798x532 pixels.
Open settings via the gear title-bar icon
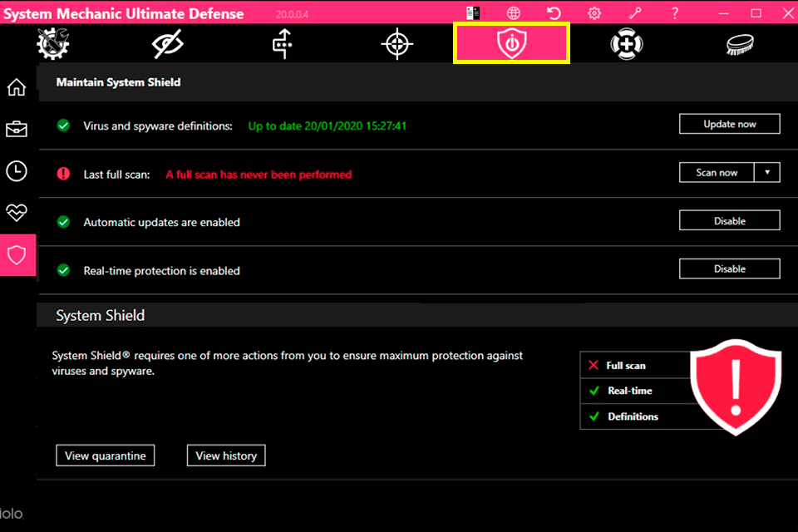594,12
